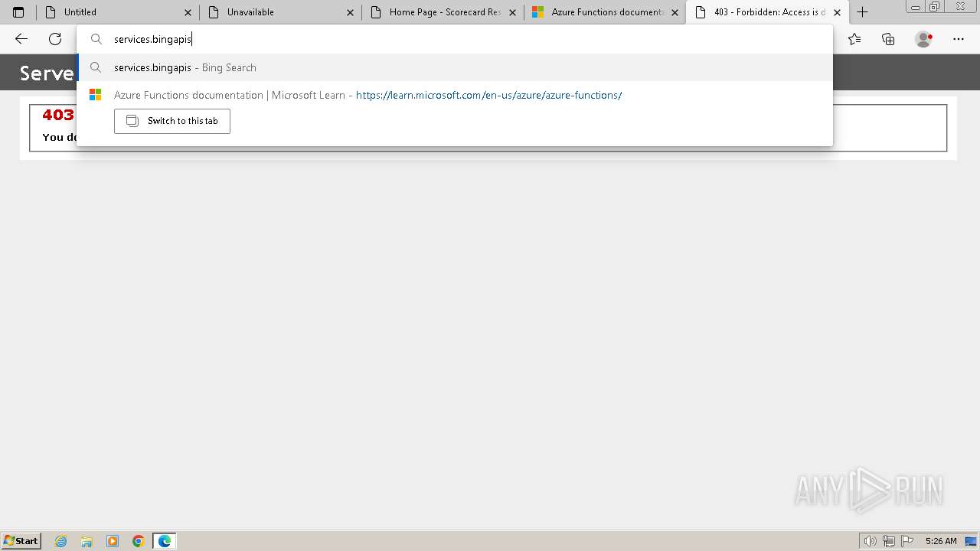Click the browser Back arrow
This screenshot has height=551, width=980.
pyautogui.click(x=21, y=39)
